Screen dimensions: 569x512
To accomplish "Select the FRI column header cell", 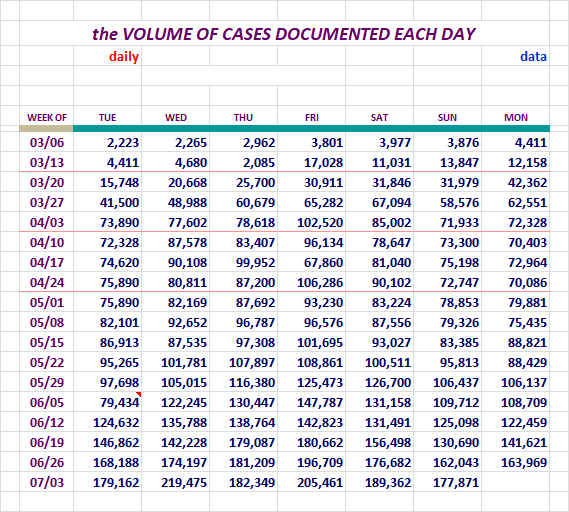I will click(x=312, y=118).
